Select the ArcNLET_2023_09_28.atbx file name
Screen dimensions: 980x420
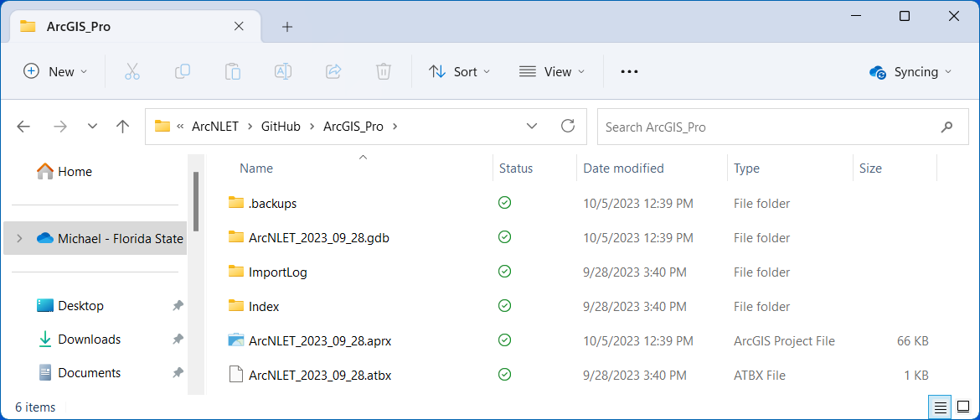tap(319, 375)
